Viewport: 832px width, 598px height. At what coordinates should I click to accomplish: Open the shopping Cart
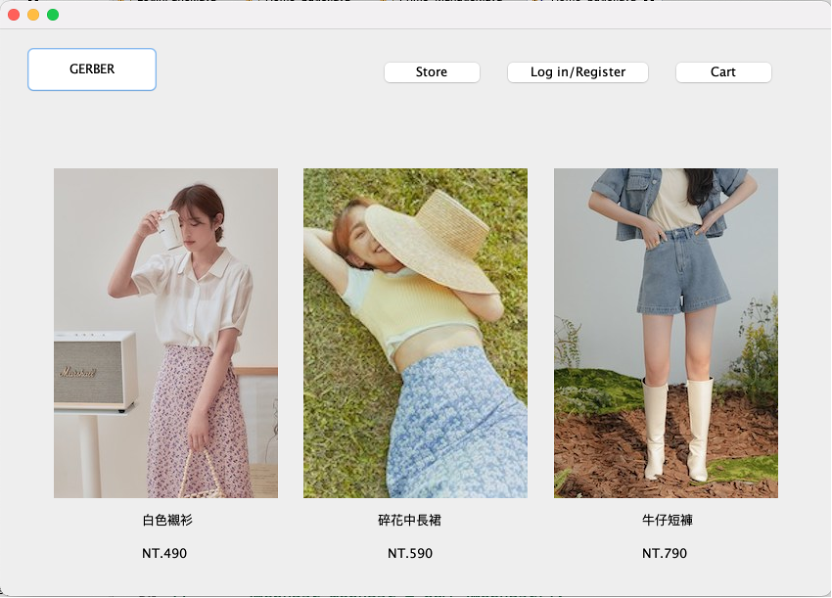click(x=723, y=72)
